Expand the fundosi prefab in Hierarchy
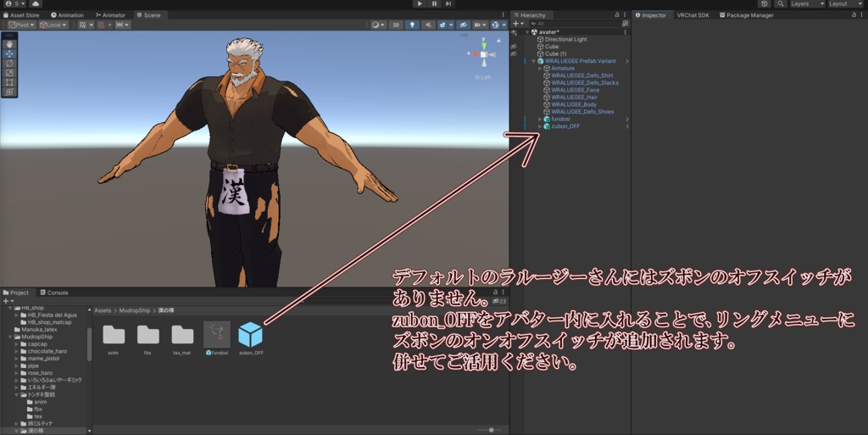 tap(540, 119)
